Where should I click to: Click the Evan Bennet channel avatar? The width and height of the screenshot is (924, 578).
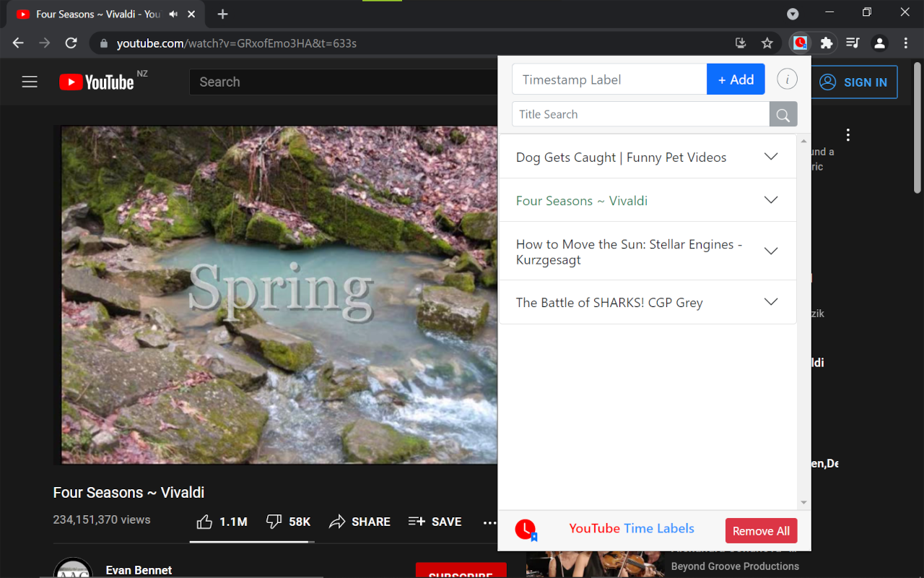tap(73, 568)
